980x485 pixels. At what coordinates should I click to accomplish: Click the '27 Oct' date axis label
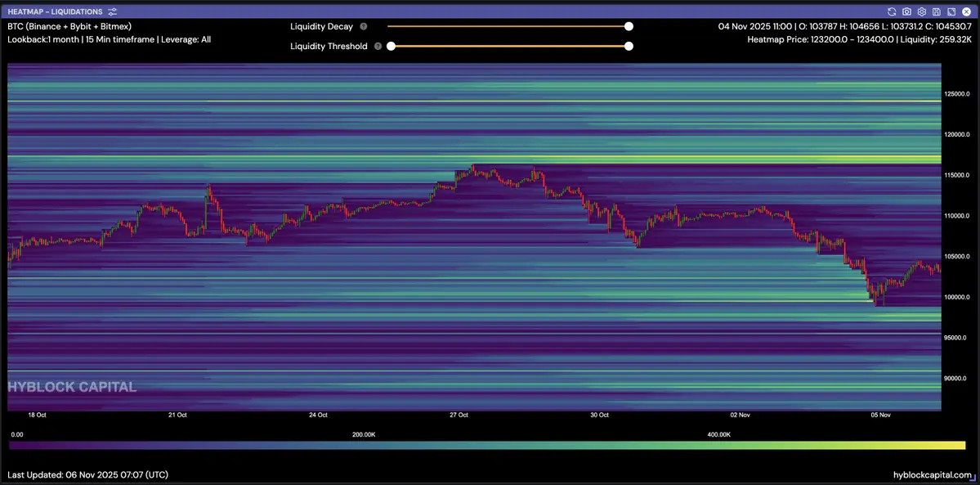pyautogui.click(x=459, y=415)
